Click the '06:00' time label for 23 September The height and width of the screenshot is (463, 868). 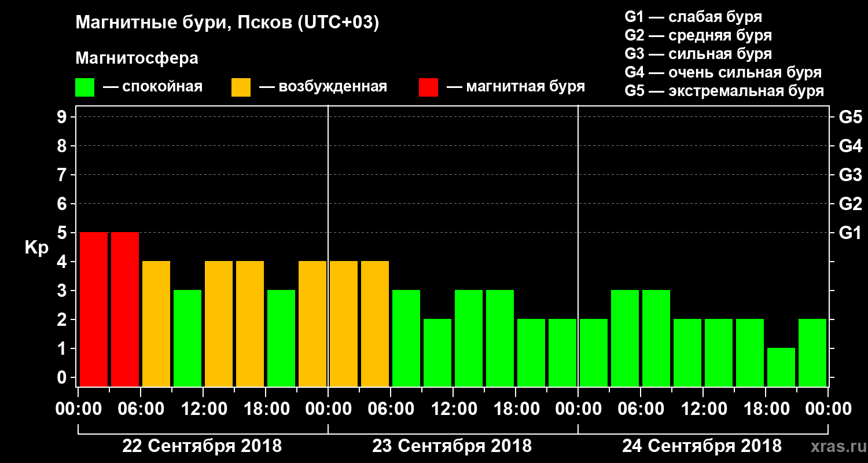tap(390, 409)
